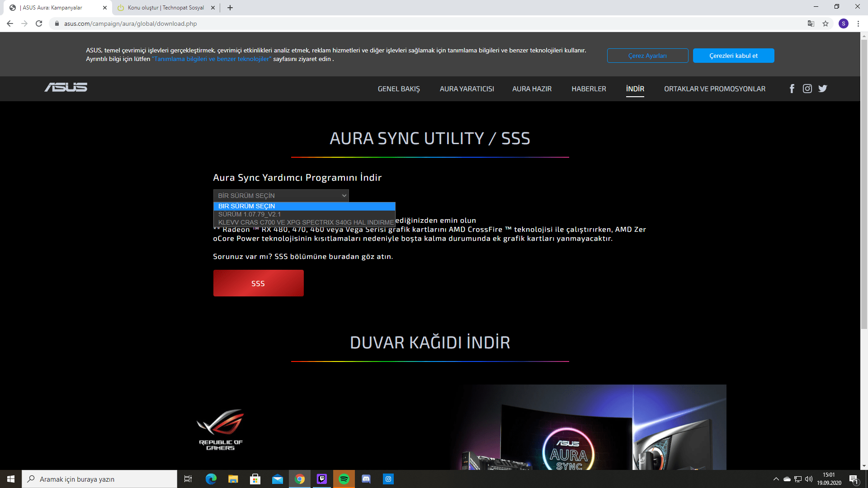The width and height of the screenshot is (868, 488).
Task: Launch Spotify from the taskbar
Action: point(344,479)
